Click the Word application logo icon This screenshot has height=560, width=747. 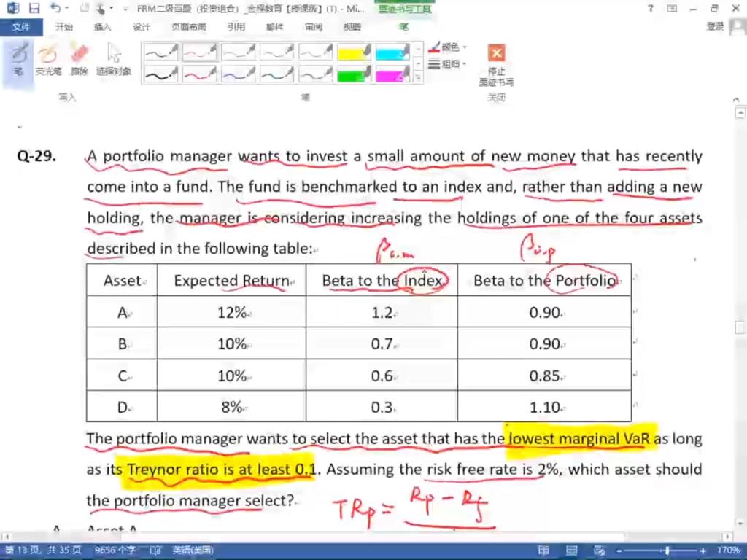12,8
